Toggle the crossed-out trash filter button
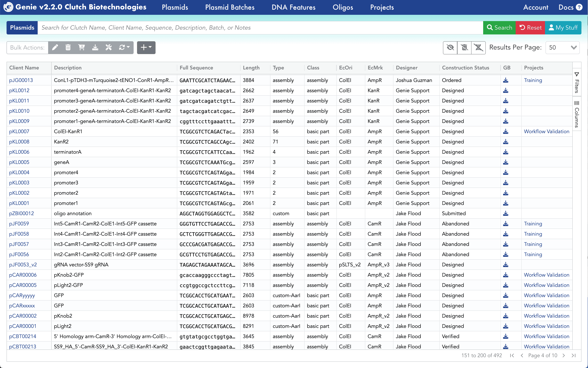 click(464, 48)
